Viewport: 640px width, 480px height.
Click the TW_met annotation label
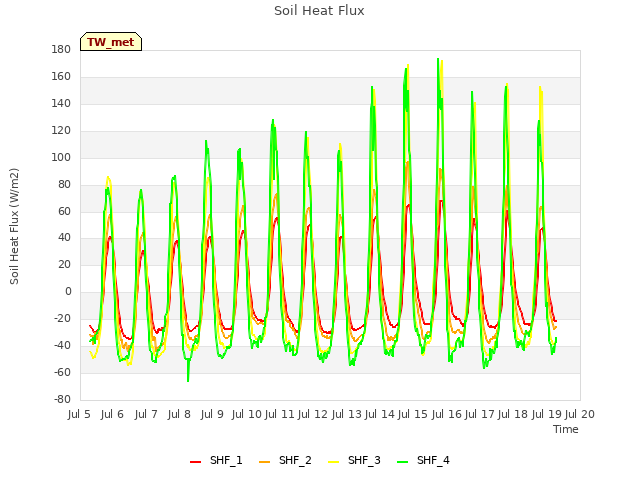(111, 42)
